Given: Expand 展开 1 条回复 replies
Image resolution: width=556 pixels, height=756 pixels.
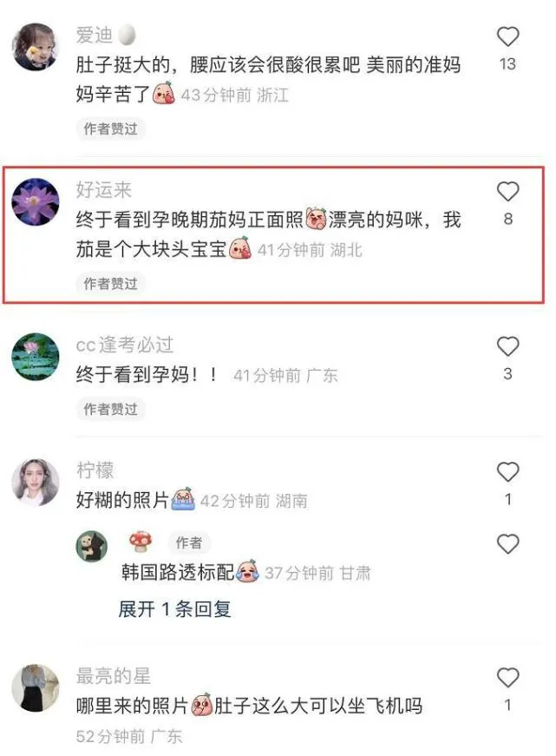Looking at the screenshot, I should 175,609.
